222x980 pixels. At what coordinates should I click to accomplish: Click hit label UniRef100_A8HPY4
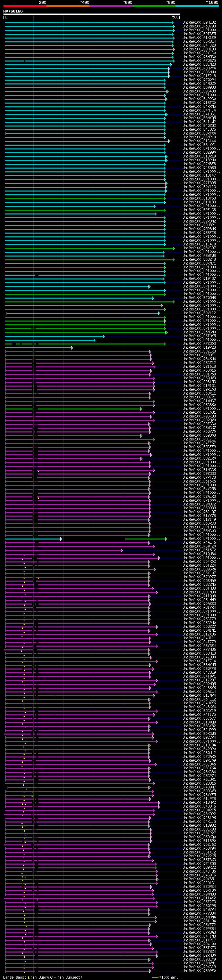pos(199,68)
